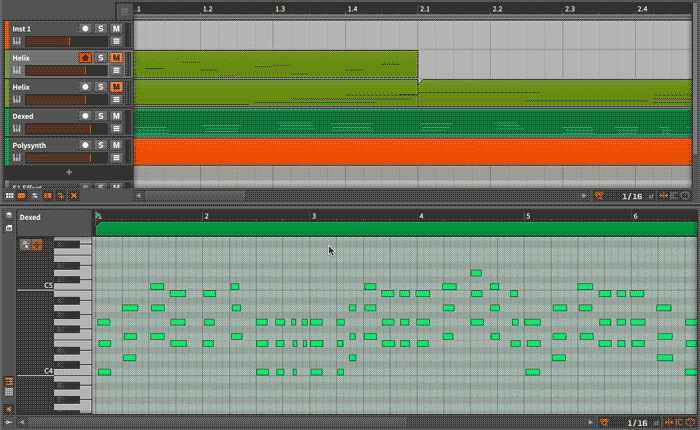The height and width of the screenshot is (430, 700).
Task: Open automation lane menu for second Helix
Action: pyautogui.click(x=116, y=100)
